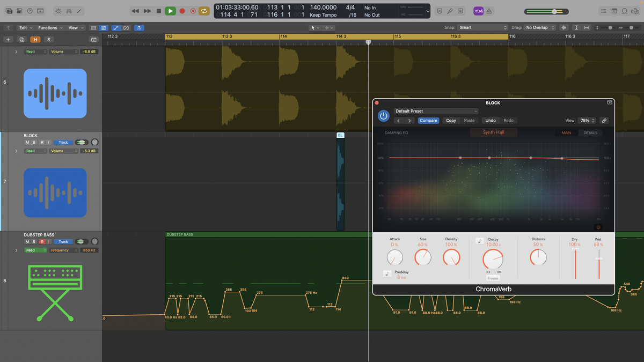Enable Cycle mode in the transport bar
This screenshot has height=362, width=644.
pos(203,11)
